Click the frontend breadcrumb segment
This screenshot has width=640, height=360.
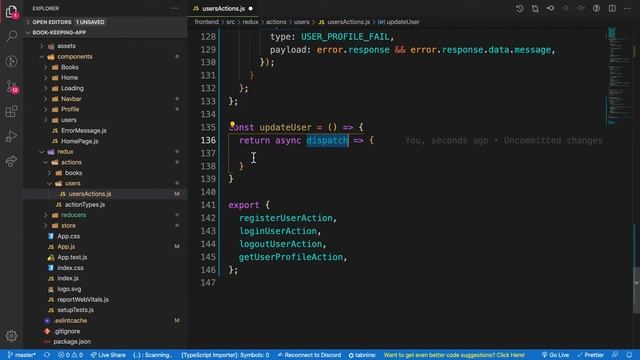pos(207,22)
